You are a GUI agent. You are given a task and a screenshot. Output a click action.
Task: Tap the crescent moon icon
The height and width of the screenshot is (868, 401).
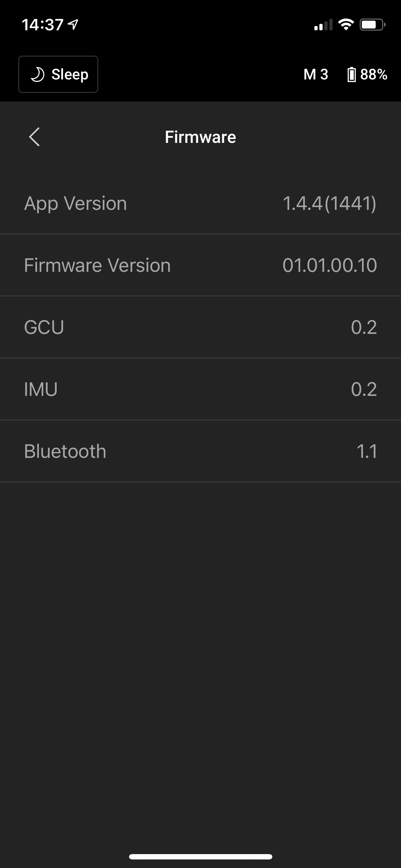pyautogui.click(x=37, y=74)
